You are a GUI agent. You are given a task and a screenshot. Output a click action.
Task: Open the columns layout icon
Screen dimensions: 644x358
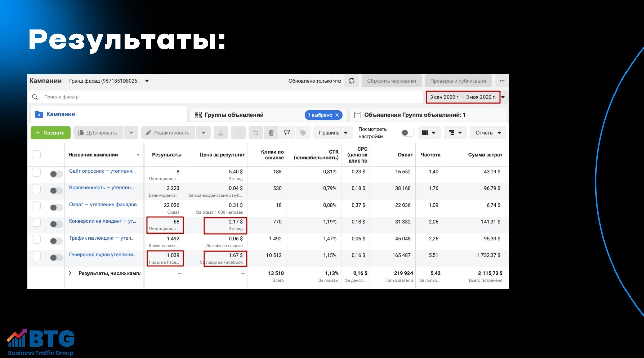[x=429, y=133]
